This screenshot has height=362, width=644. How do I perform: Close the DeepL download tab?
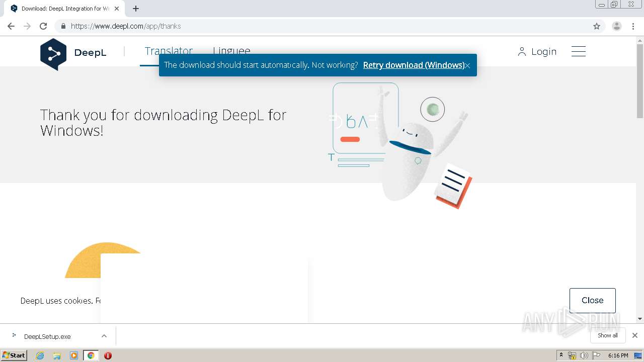117,9
